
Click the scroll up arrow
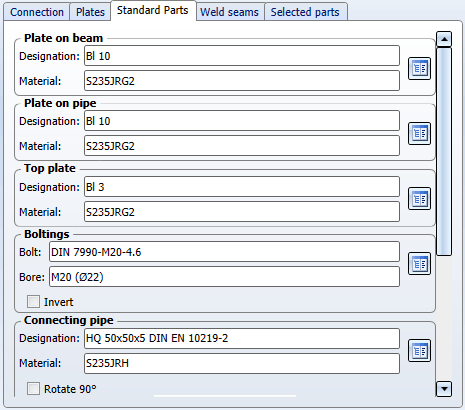coord(444,39)
